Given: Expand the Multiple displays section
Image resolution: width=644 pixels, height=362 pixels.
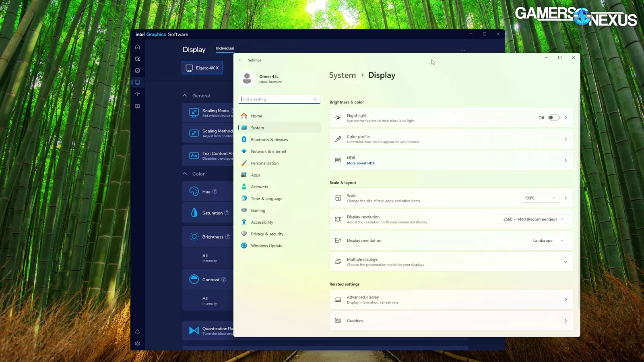Looking at the screenshot, I should pos(566,262).
